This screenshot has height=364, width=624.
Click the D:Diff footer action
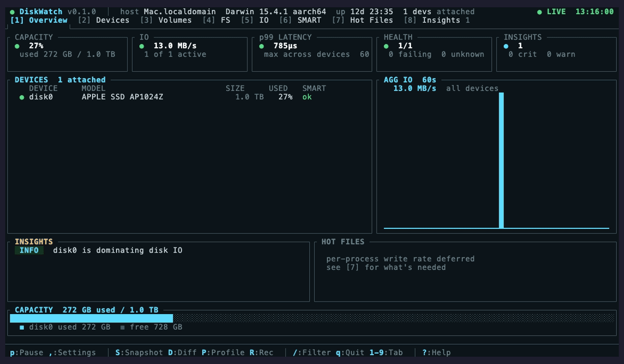pos(183,353)
